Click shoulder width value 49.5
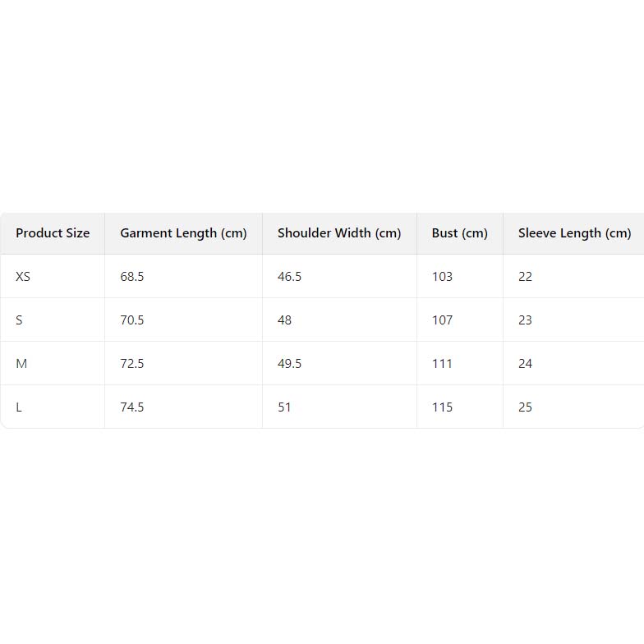Image resolution: width=644 pixels, height=644 pixels. coord(289,364)
